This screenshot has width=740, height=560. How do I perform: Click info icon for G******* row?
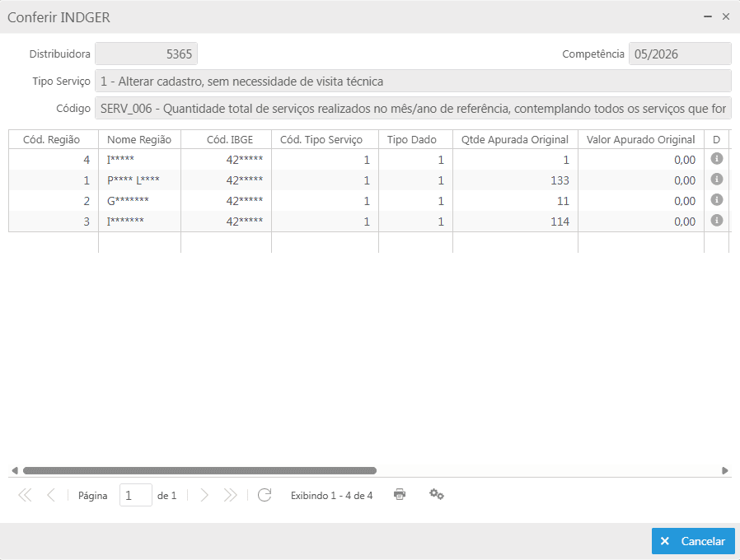716,200
